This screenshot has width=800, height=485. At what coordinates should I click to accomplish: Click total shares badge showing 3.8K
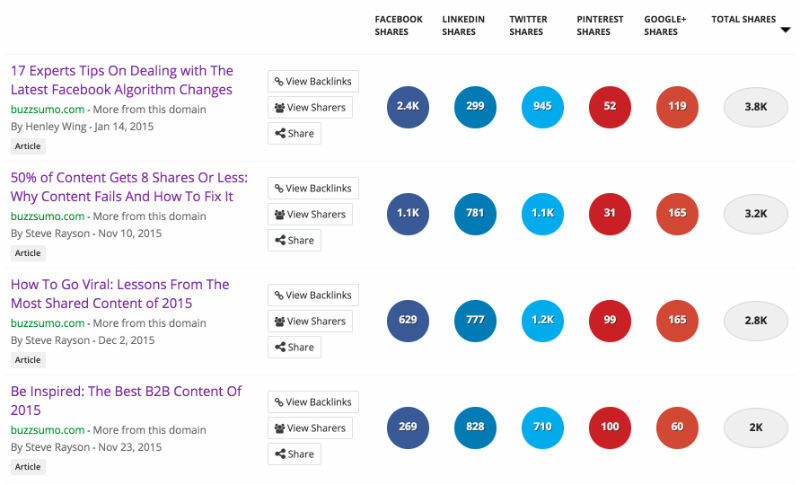[756, 107]
